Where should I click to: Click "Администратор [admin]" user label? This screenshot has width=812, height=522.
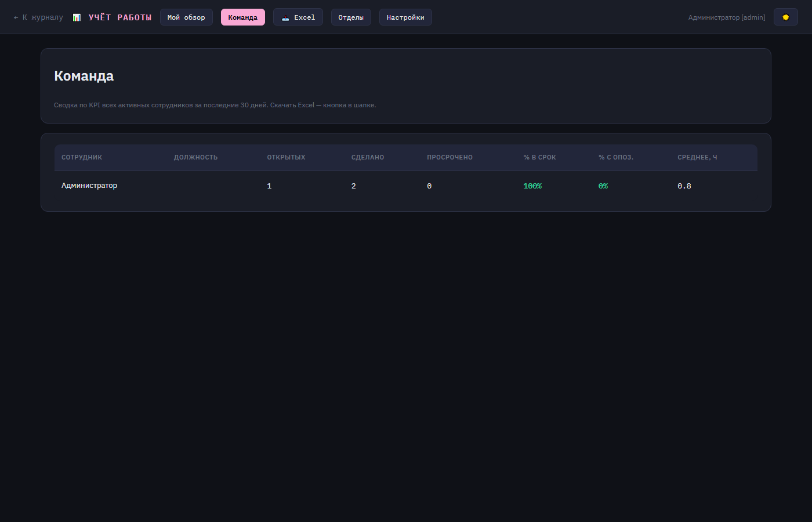727,17
